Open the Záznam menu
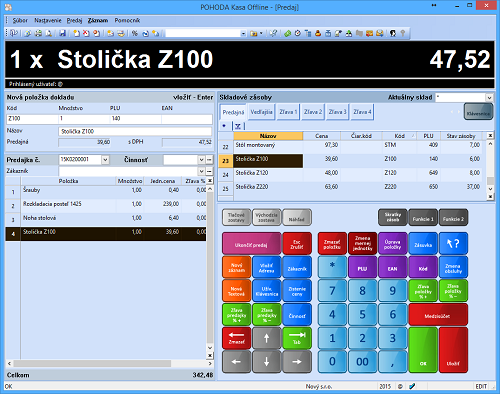Viewport: 500px width, 394px height. tap(98, 20)
